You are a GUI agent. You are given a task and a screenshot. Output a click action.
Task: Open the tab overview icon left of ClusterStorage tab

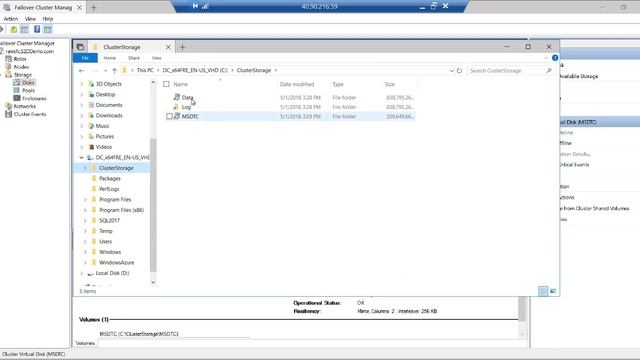(x=80, y=47)
